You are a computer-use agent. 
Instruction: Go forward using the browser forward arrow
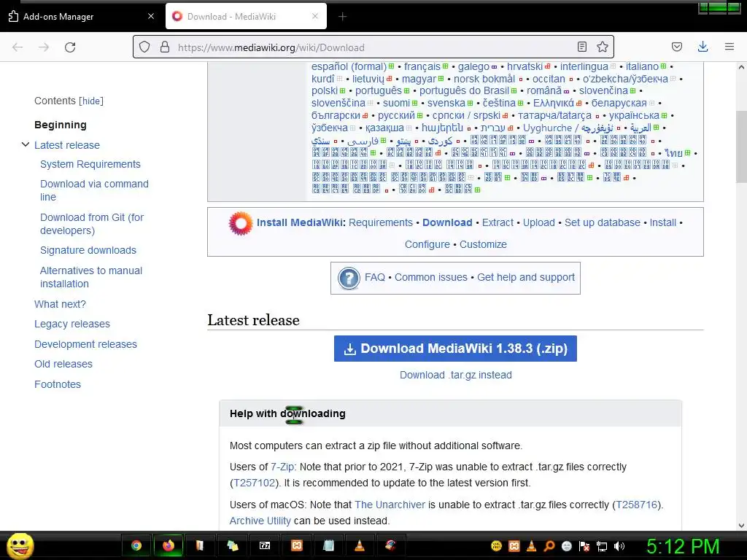(44, 47)
